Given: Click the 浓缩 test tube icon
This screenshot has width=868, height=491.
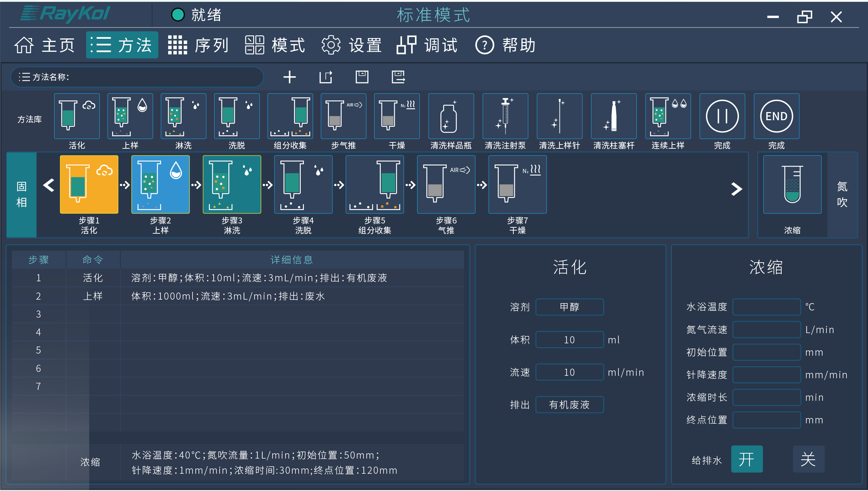Looking at the screenshot, I should coord(792,184).
